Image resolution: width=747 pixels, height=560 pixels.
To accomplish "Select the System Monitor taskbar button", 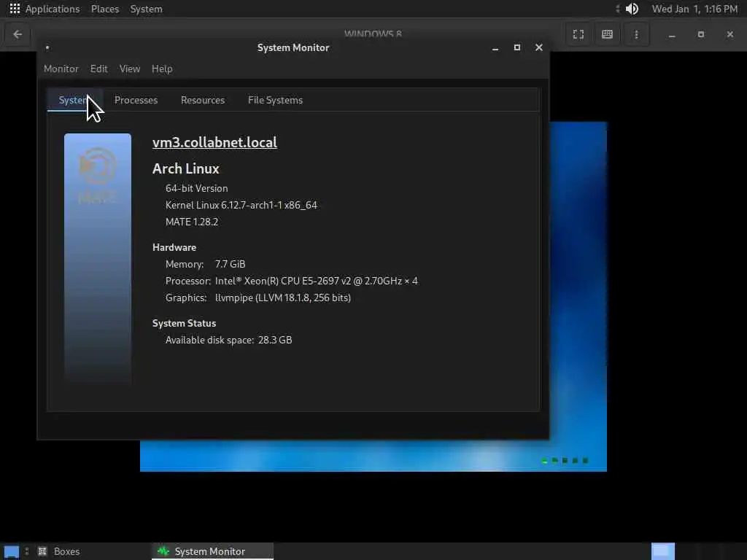I will point(212,551).
